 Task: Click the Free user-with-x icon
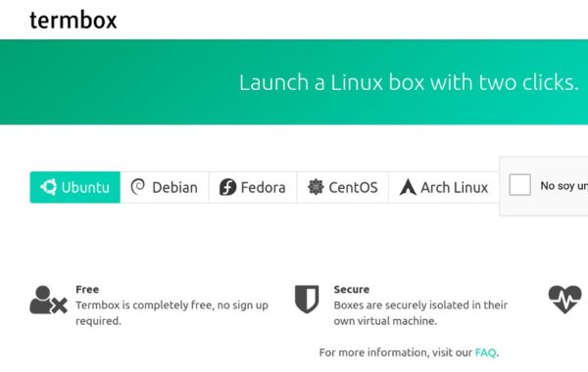[x=48, y=300]
